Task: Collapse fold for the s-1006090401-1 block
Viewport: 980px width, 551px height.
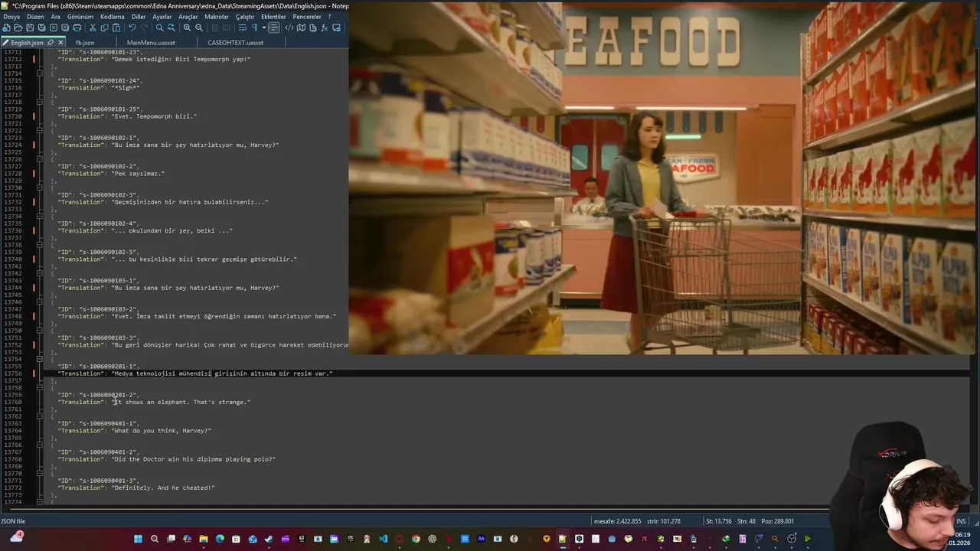Action: (40, 416)
